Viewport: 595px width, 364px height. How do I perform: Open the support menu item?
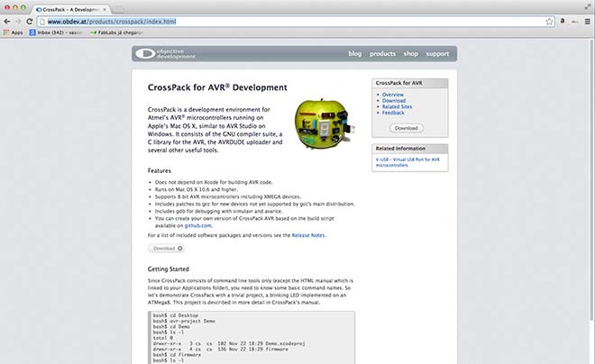(x=437, y=54)
